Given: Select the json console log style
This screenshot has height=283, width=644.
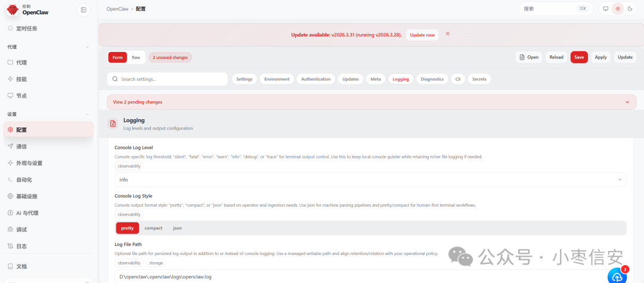Looking at the screenshot, I should tap(178, 228).
